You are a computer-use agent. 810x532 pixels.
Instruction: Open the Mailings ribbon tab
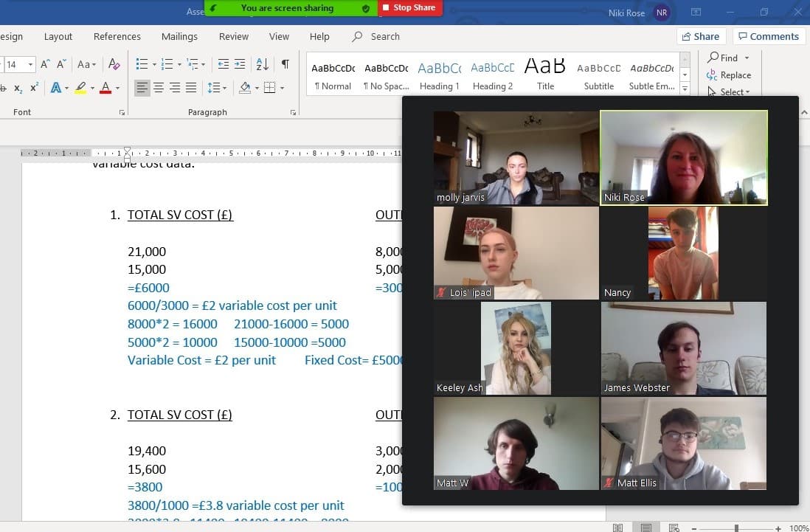[179, 37]
